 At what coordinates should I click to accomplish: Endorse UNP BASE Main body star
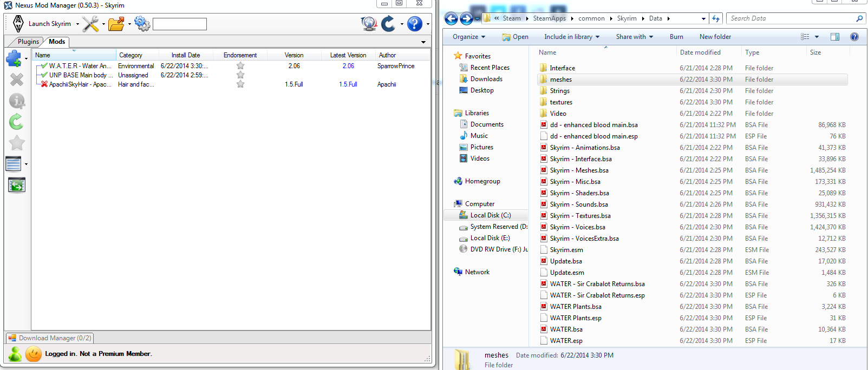coord(240,75)
